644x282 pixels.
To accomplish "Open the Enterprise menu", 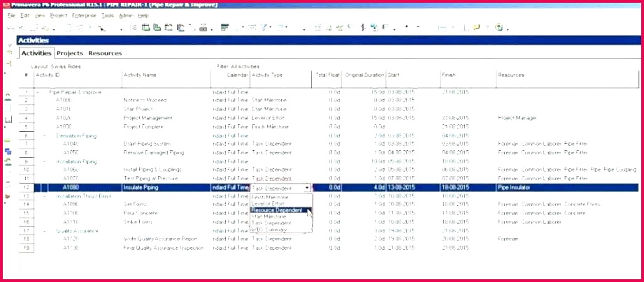I will click(83, 15).
